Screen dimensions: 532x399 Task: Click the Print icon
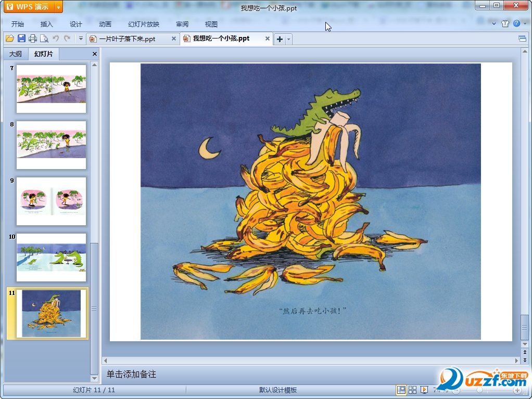coord(33,38)
